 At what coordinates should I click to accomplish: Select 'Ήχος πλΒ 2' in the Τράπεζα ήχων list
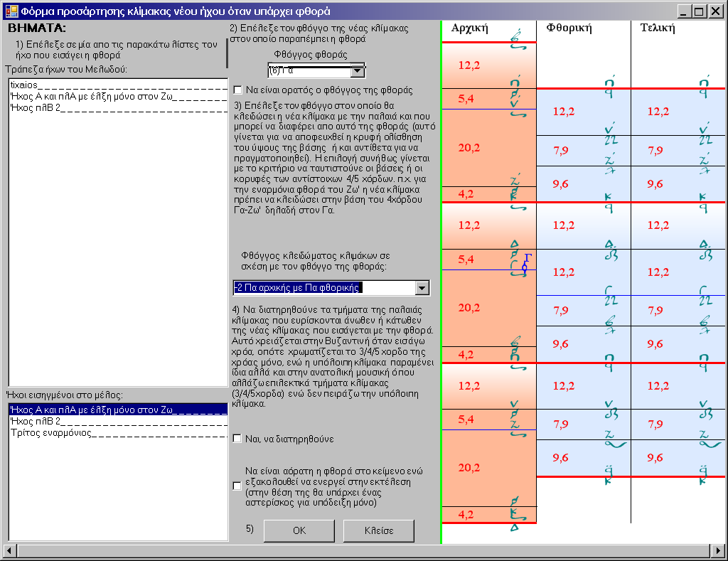[36, 107]
